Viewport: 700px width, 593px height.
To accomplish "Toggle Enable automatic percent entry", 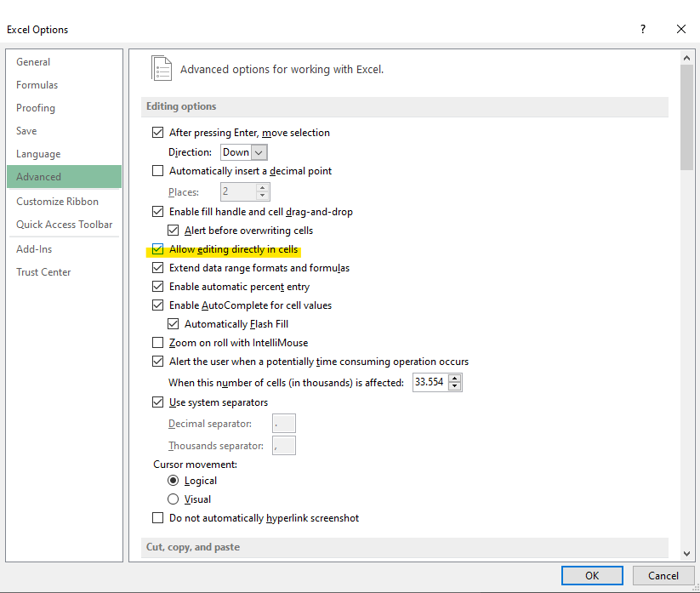I will coord(157,287).
